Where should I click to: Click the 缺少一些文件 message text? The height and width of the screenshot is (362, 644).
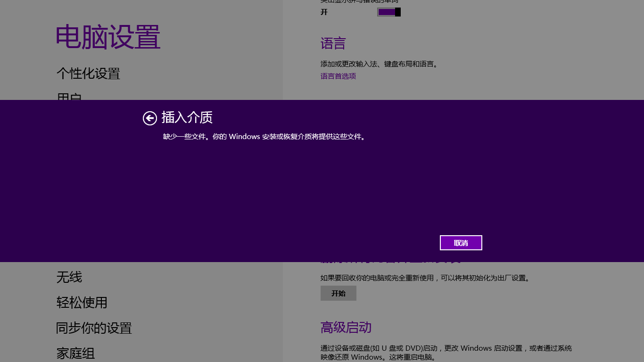[264, 137]
